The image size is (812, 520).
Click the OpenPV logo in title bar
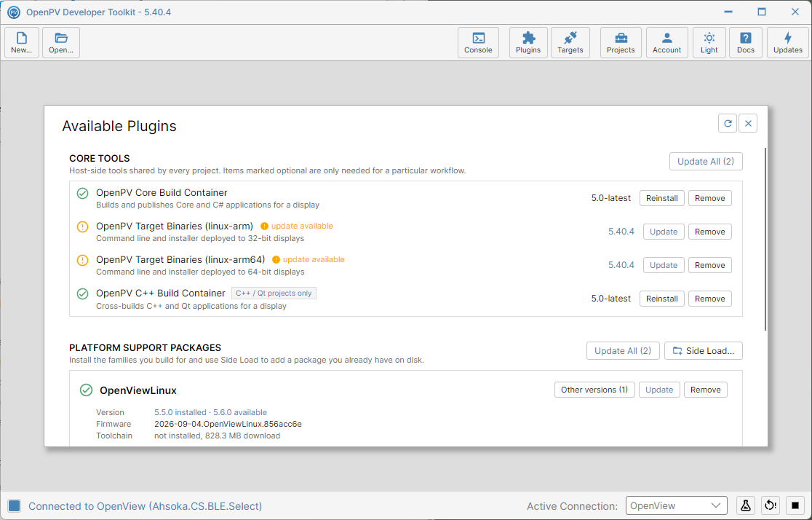14,12
